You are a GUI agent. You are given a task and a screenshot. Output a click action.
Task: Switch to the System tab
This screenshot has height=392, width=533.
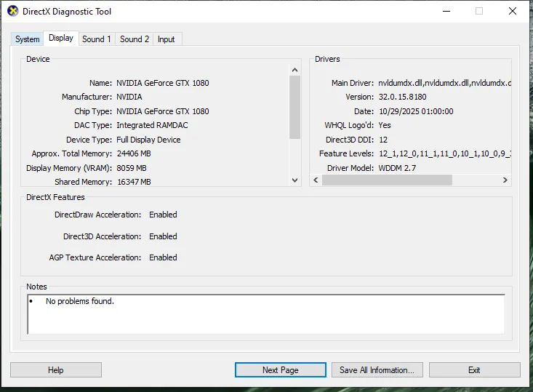[27, 39]
